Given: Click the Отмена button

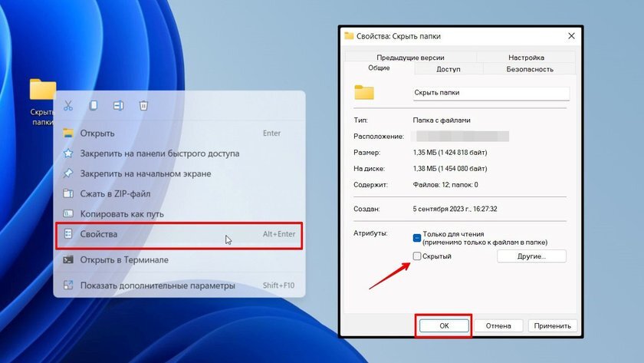Looking at the screenshot, I should pyautogui.click(x=498, y=325).
